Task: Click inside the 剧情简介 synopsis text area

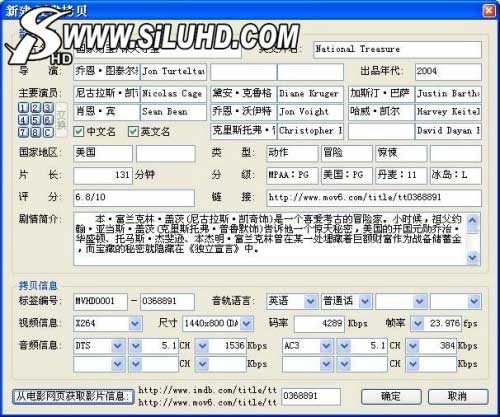Action: [x=270, y=239]
